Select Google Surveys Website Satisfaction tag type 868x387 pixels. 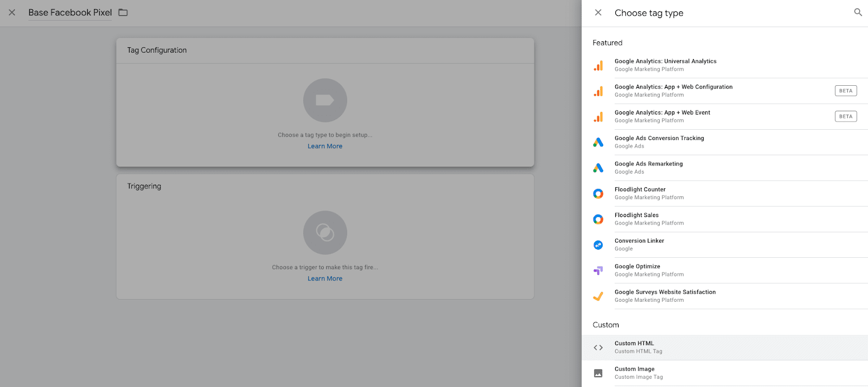(x=725, y=296)
